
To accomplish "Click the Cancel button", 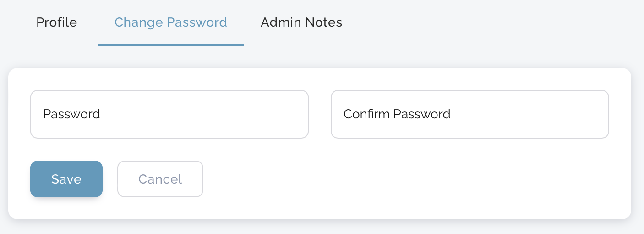I will [x=160, y=179].
